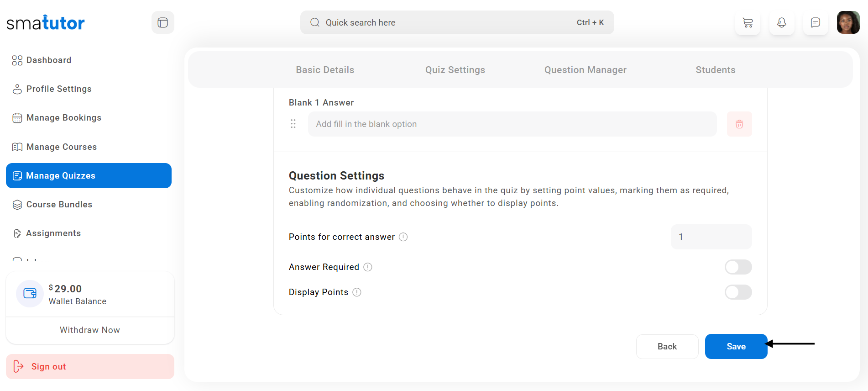The width and height of the screenshot is (868, 391).
Task: Open the user profile avatar
Action: [848, 23]
